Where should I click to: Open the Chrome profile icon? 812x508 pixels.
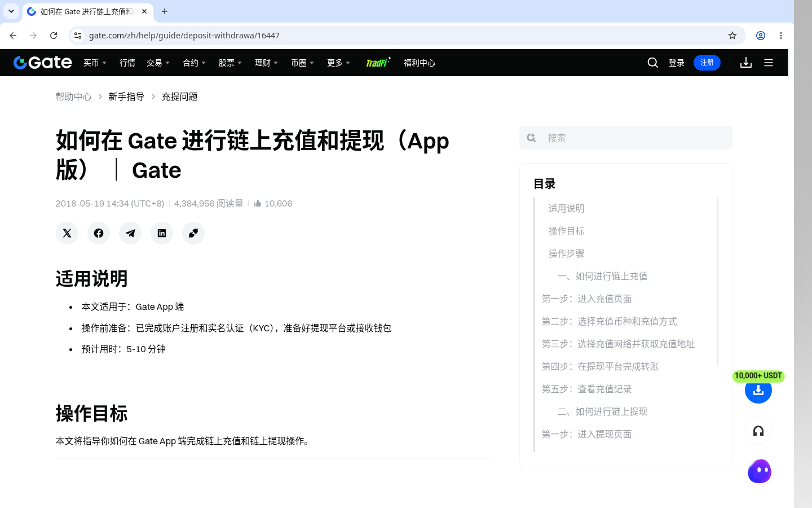coord(761,36)
